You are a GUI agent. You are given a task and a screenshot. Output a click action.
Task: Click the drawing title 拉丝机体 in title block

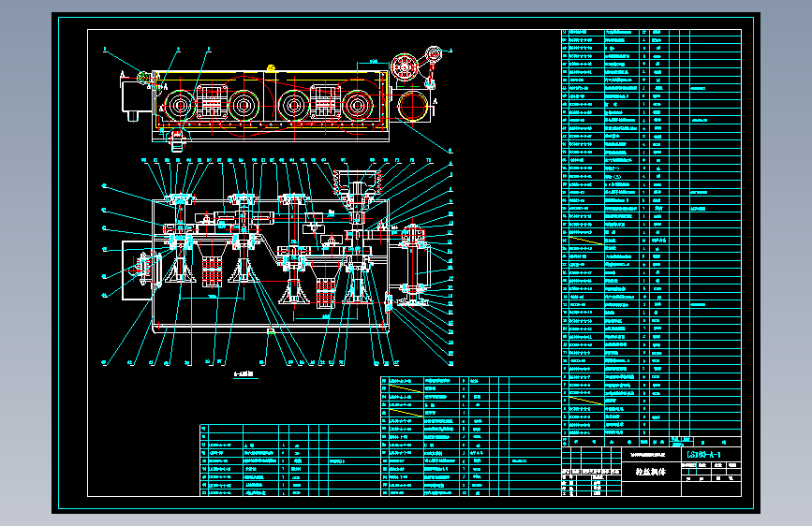651,472
